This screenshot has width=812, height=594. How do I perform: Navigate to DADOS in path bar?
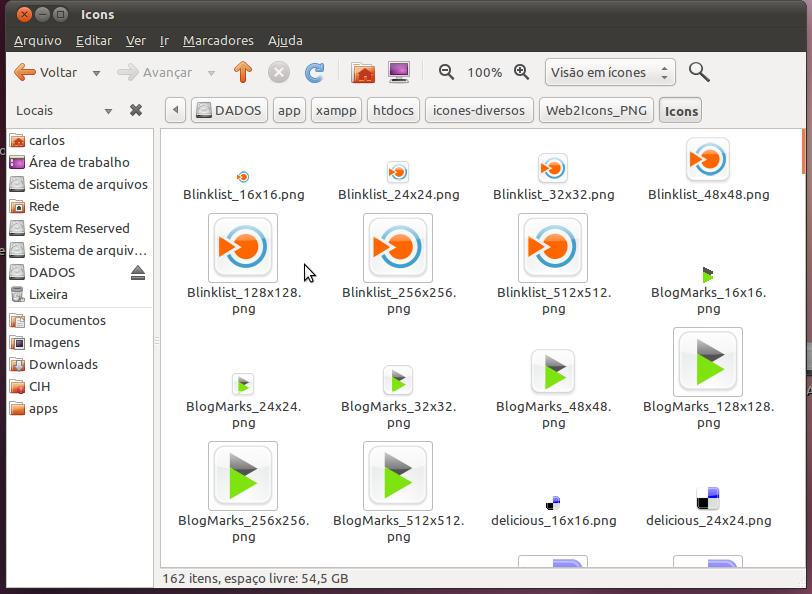point(229,110)
